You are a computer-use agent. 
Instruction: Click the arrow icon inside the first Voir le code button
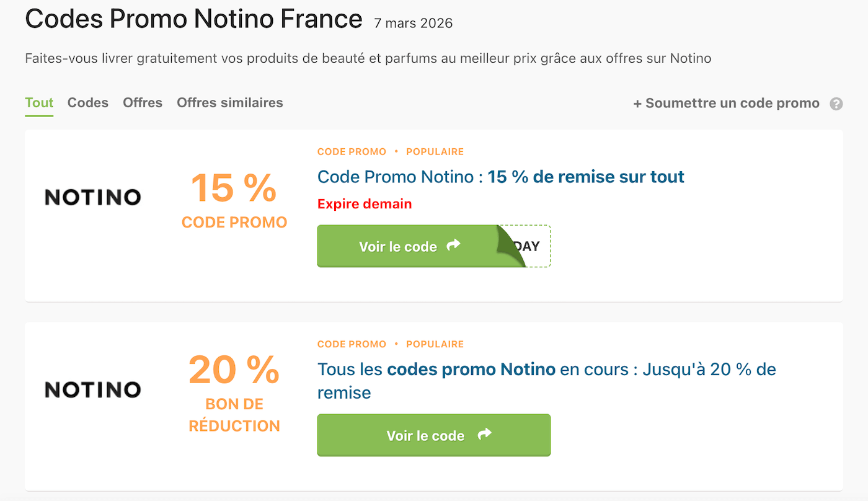[453, 246]
